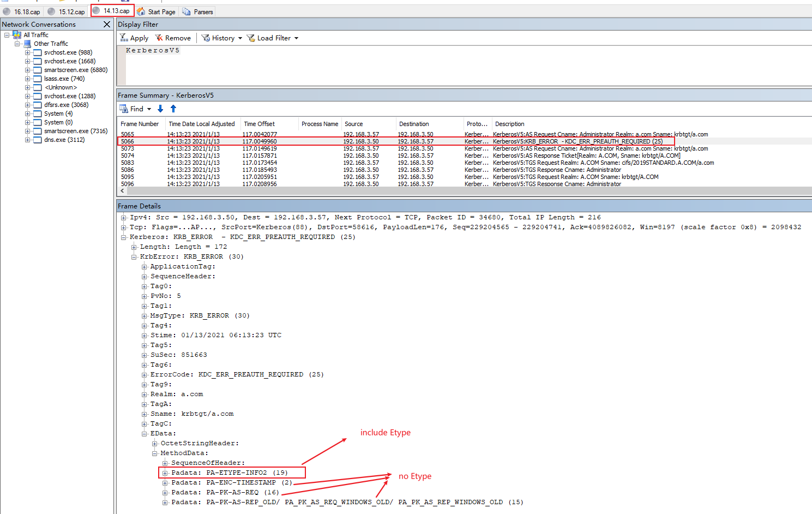Viewport: 812px width, 514px height.
Task: Sort by Time Date Local Adjusted column
Action: coord(203,124)
